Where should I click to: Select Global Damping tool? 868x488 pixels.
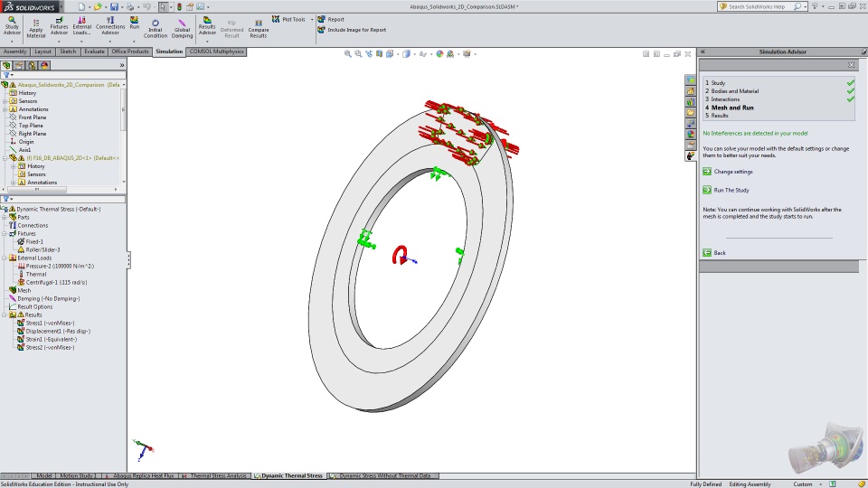[x=182, y=29]
